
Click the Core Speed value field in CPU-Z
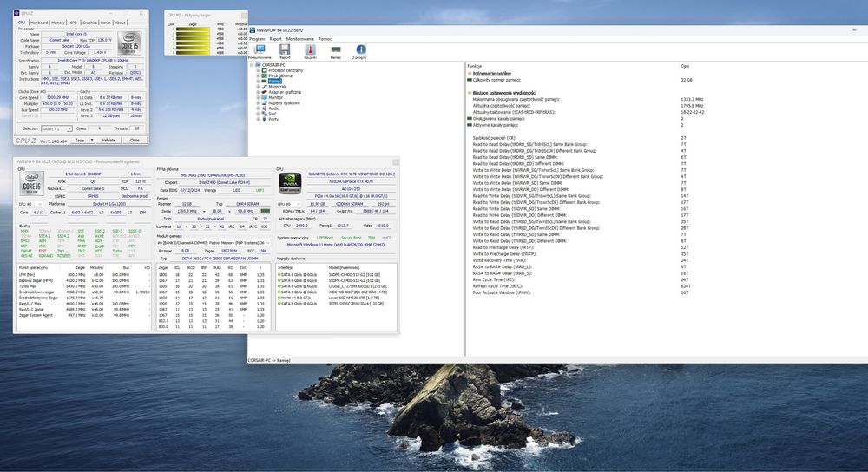[57, 97]
